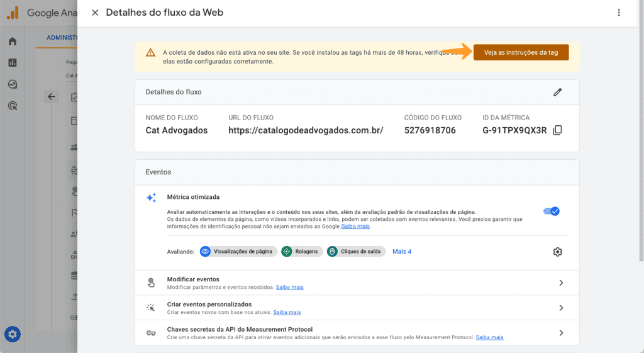Viewport: 644px width, 353px height.
Task: Expand Chaves secretas da API row
Action: (357, 333)
